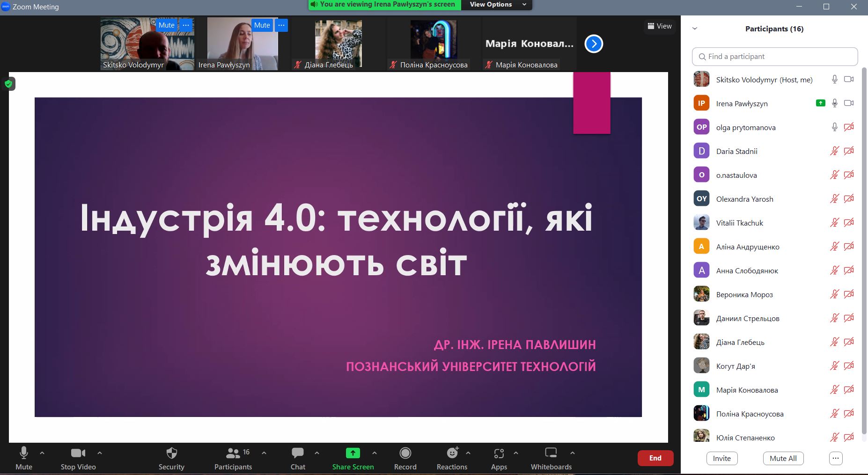Toggle Stop Video camera button

(x=78, y=453)
